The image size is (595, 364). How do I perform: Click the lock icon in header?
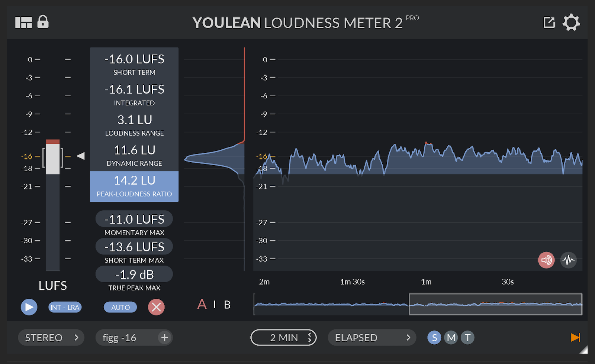pyautogui.click(x=43, y=22)
